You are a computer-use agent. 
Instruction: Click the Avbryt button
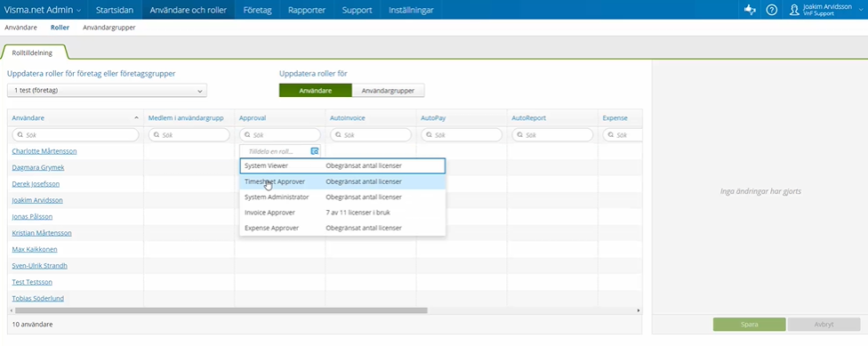pos(824,325)
